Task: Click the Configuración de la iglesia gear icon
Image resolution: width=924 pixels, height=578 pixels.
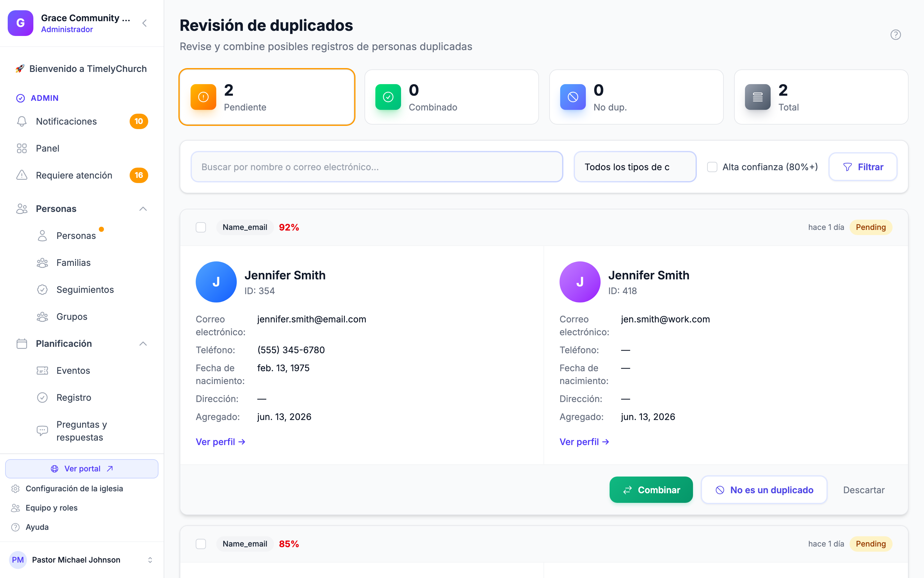Action: [x=15, y=488]
